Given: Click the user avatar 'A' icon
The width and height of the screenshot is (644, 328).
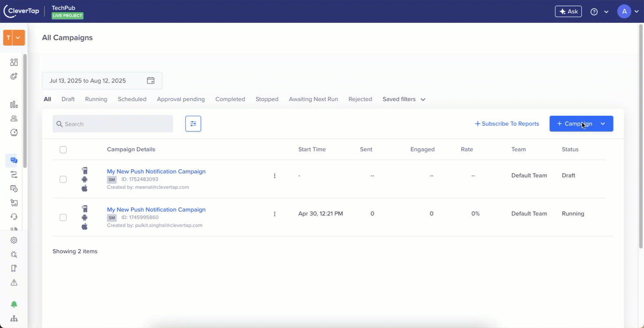Looking at the screenshot, I should [x=624, y=12].
